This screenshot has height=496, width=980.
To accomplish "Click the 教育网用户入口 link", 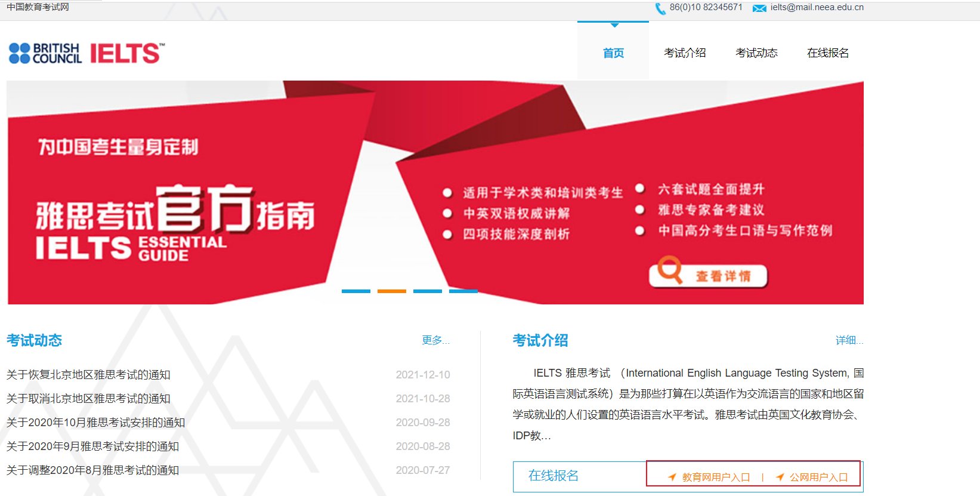I will coord(716,477).
